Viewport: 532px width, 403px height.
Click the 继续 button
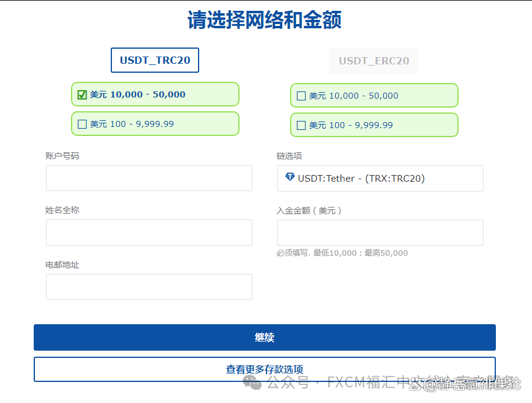[265, 337]
